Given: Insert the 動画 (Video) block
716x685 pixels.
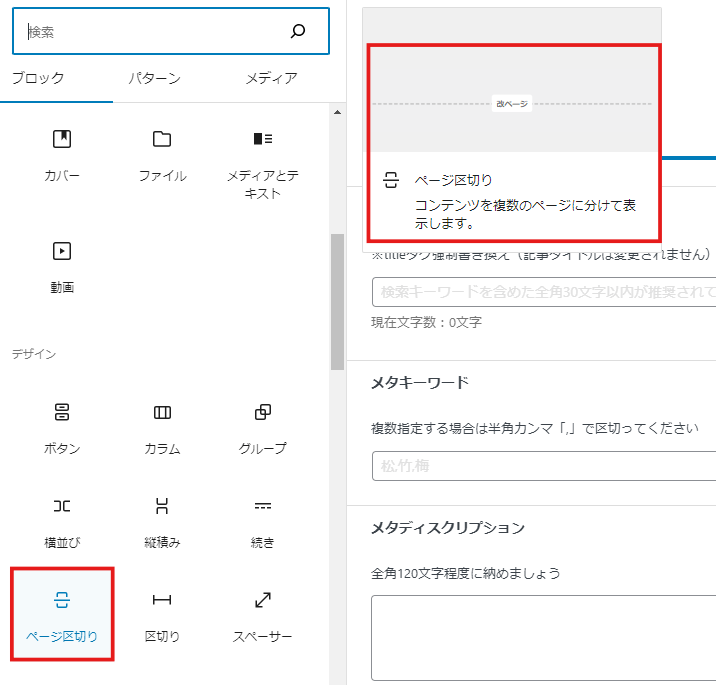Looking at the screenshot, I should [62, 266].
